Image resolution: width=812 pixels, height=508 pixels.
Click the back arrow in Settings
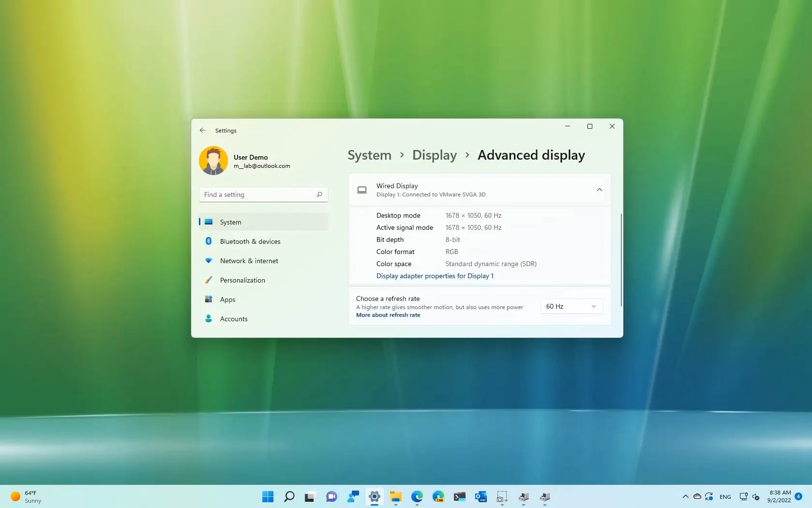click(x=203, y=130)
